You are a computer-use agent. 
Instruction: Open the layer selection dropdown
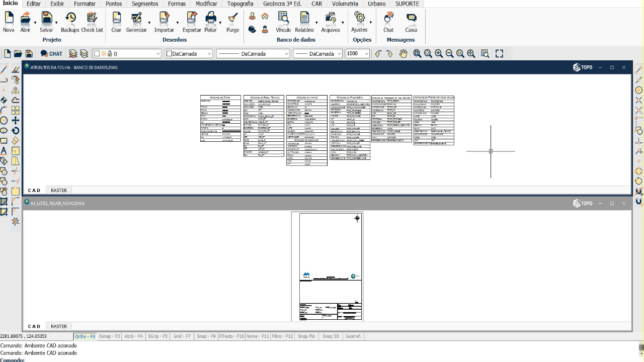point(127,54)
